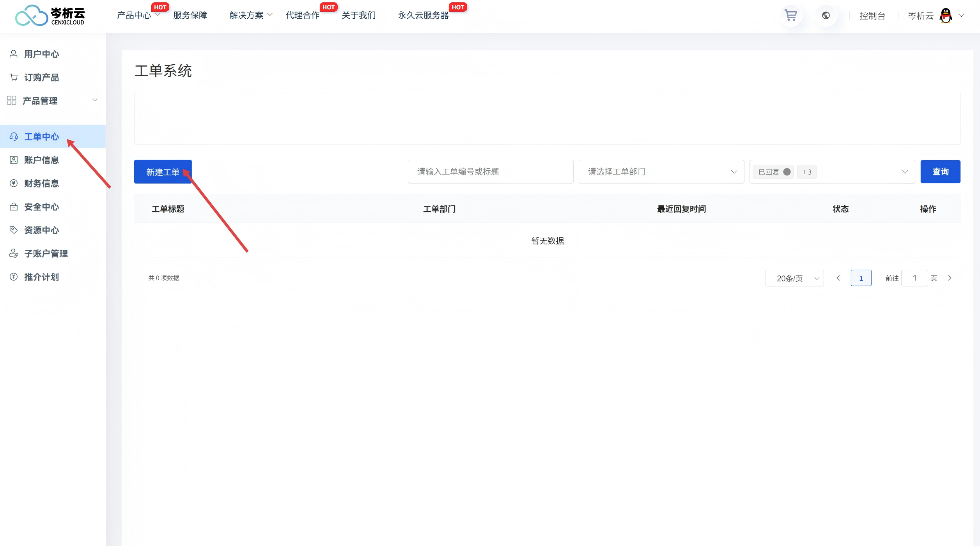Image resolution: width=980 pixels, height=546 pixels.
Task: Click the 查询 search button
Action: 940,172
